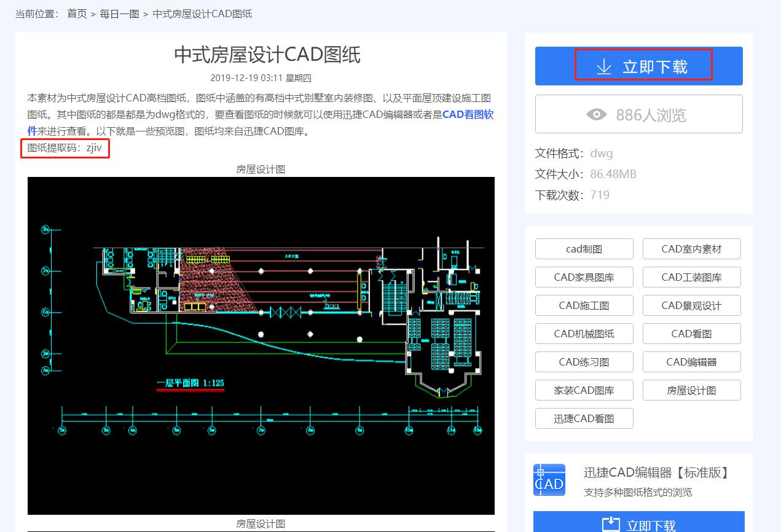The width and height of the screenshot is (781, 532).
Task: Select the CAD景观设计 tag
Action: (x=691, y=305)
